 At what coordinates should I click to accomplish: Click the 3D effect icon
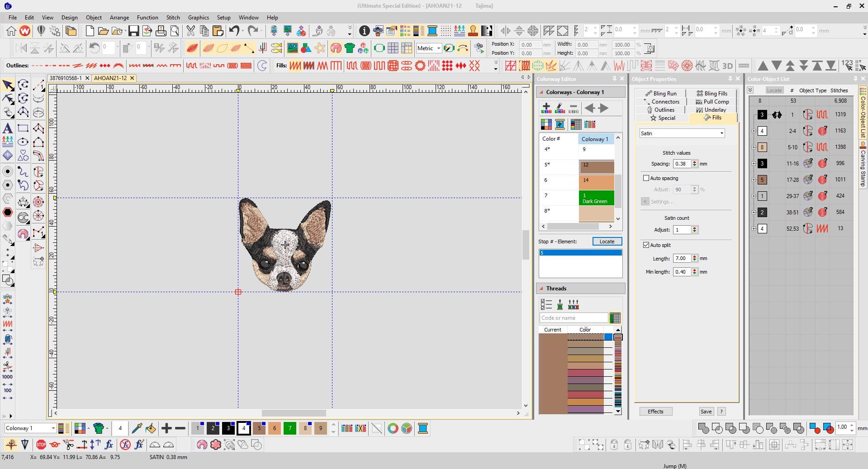coord(727,66)
